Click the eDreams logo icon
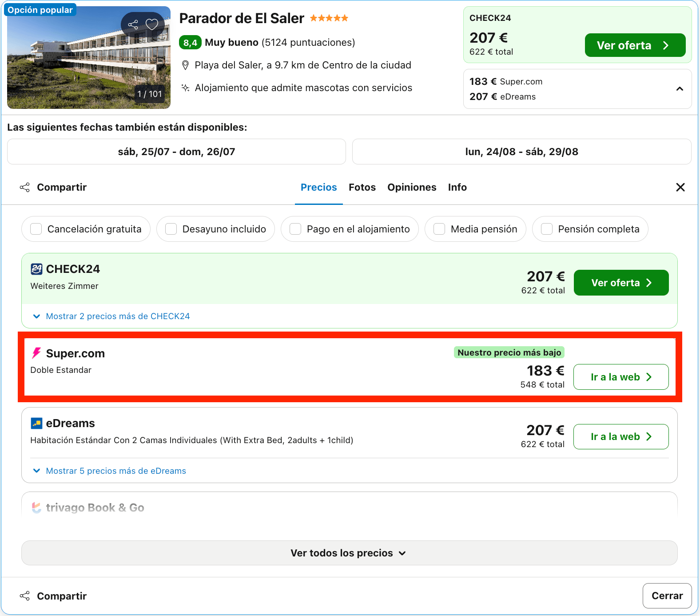The height and width of the screenshot is (616, 700). [36, 423]
